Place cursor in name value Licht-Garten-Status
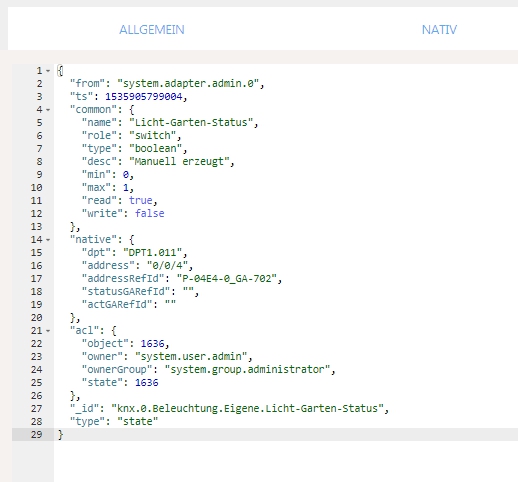 tap(191, 122)
